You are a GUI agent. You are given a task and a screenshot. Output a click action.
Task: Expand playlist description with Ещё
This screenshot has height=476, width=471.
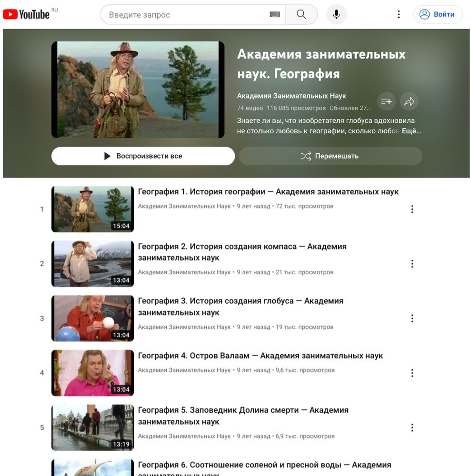tap(411, 131)
